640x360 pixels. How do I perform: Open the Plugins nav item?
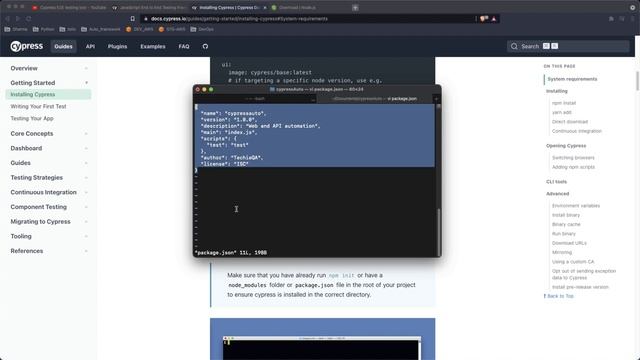click(x=118, y=47)
